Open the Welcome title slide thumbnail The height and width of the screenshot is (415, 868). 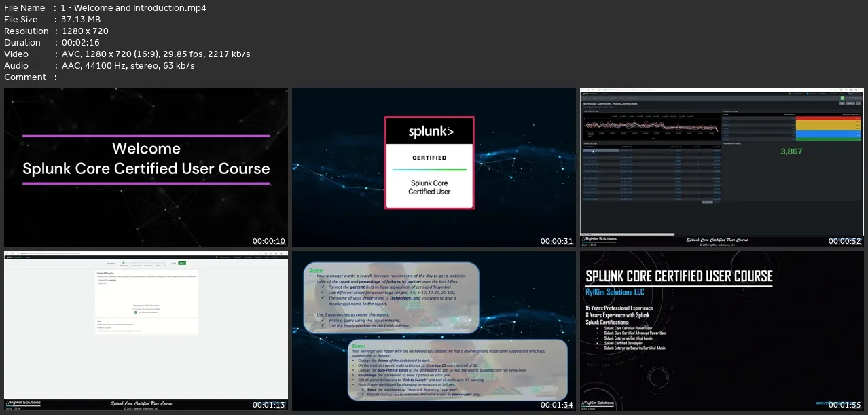(x=146, y=167)
